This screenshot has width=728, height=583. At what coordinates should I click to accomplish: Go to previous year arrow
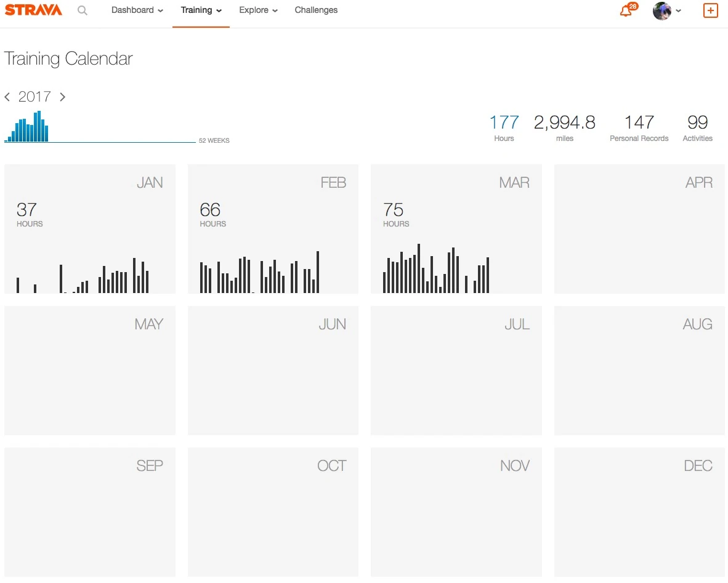pyautogui.click(x=7, y=97)
